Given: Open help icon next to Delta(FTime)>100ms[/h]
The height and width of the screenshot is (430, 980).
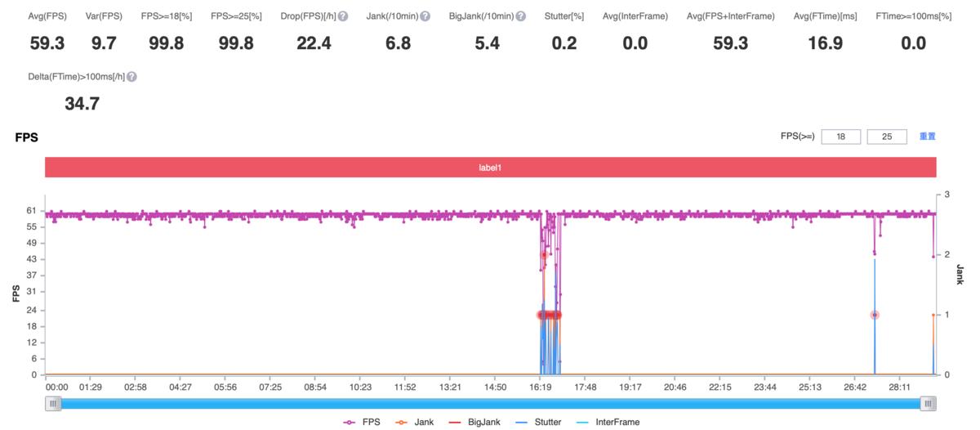Looking at the screenshot, I should [131, 77].
